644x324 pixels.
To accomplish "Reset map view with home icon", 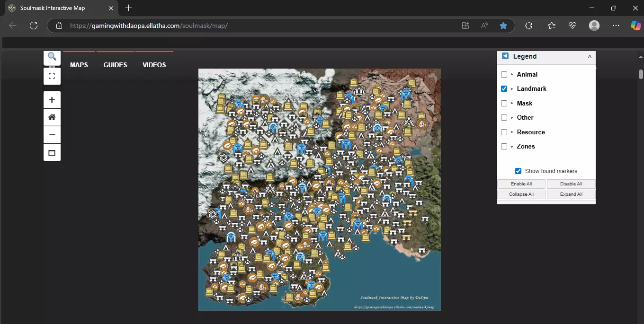I will [x=52, y=117].
